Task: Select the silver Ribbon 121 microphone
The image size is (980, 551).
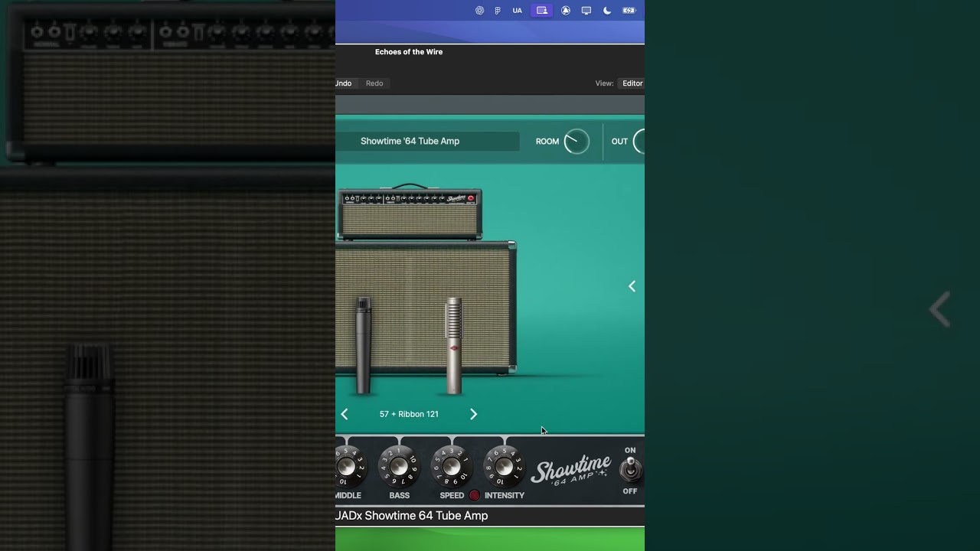Action: pos(454,345)
